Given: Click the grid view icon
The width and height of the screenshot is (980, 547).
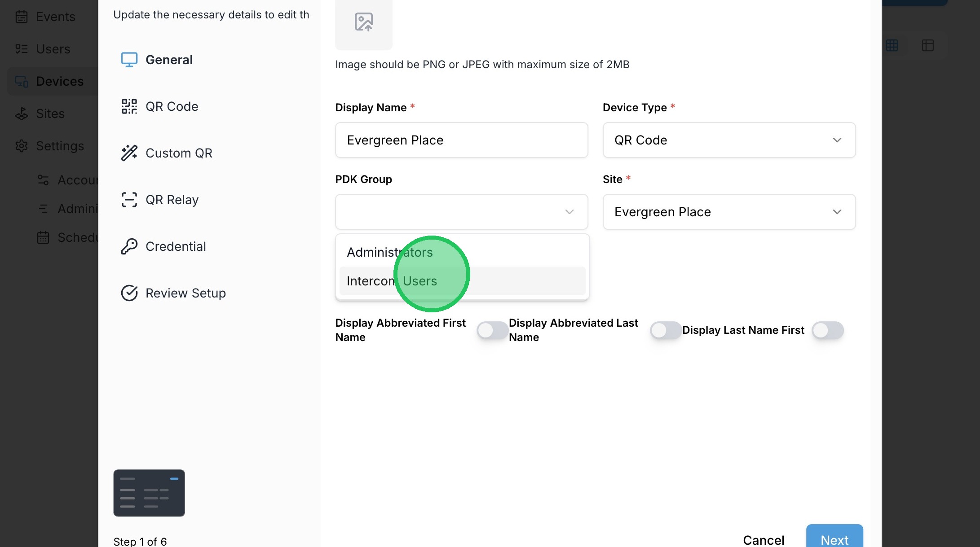Looking at the screenshot, I should point(892,45).
